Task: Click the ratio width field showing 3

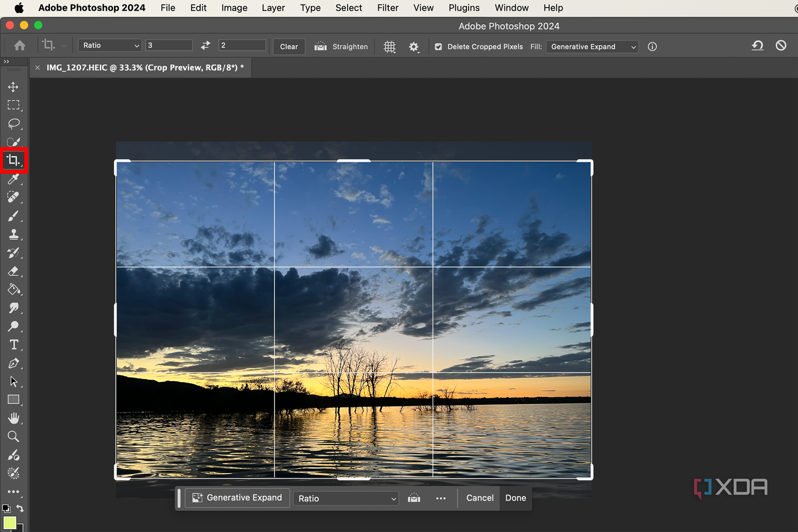Action: coord(169,45)
